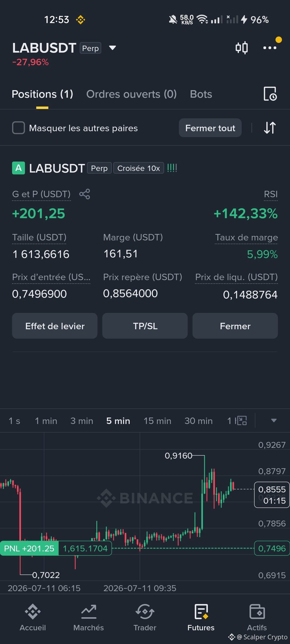This screenshot has height=644, width=290.
Task: Tap the Taille (USDT) label
Action: click(x=39, y=237)
